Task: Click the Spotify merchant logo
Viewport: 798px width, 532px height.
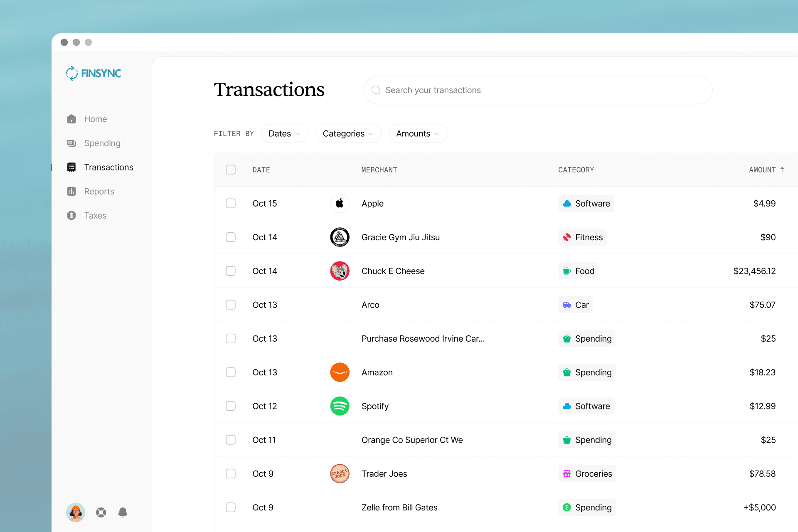Action: tap(340, 406)
